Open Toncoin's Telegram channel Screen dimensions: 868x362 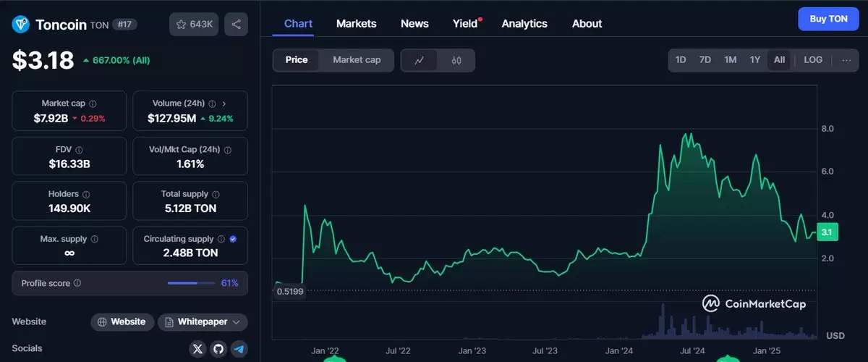(x=239, y=349)
